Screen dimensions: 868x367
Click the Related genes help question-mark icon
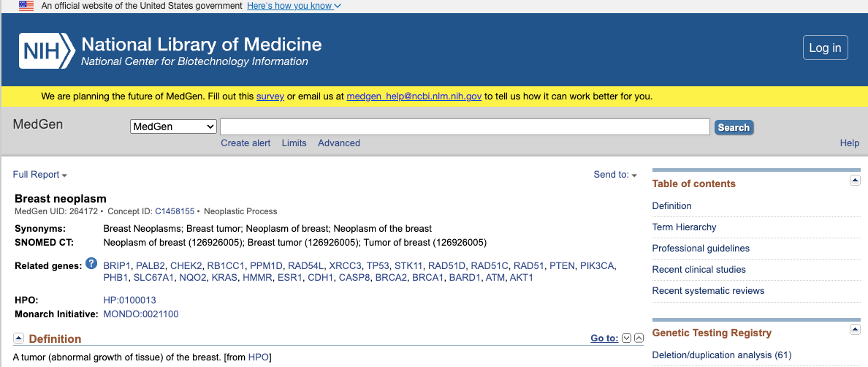pos(91,263)
